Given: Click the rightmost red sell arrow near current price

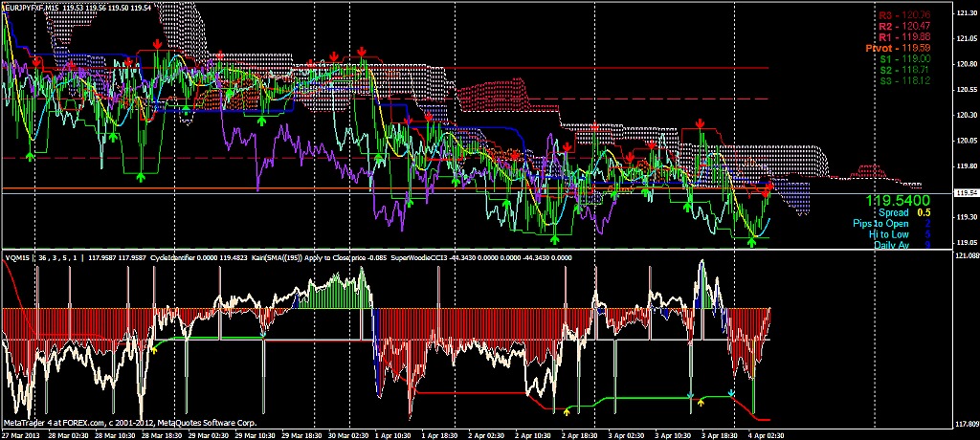Looking at the screenshot, I should [x=767, y=192].
